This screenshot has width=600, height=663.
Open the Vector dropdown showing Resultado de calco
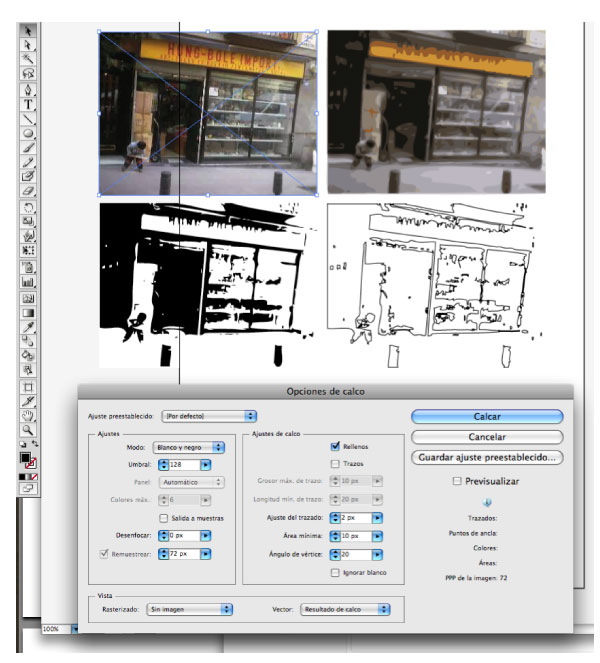pos(345,609)
